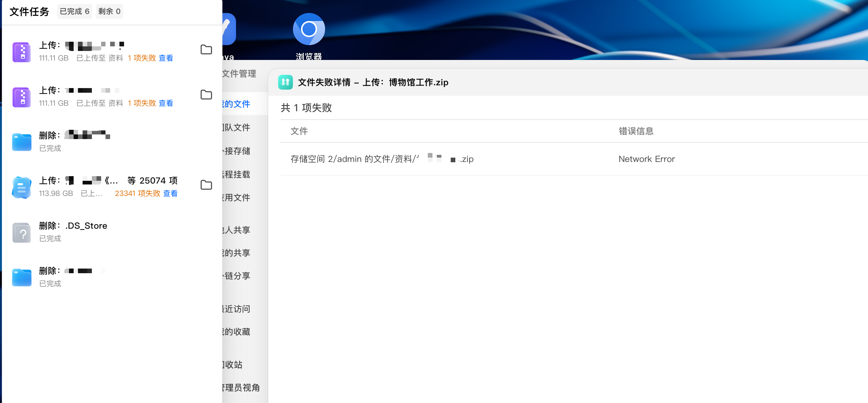Image resolution: width=868 pixels, height=403 pixels.
Task: Open 回收站 in the sidebar
Action: pyautogui.click(x=233, y=365)
